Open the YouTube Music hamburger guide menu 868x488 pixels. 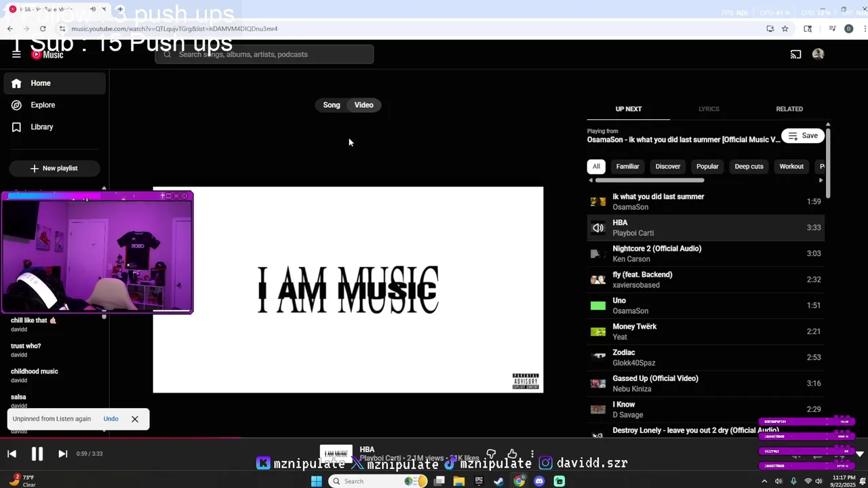(16, 54)
